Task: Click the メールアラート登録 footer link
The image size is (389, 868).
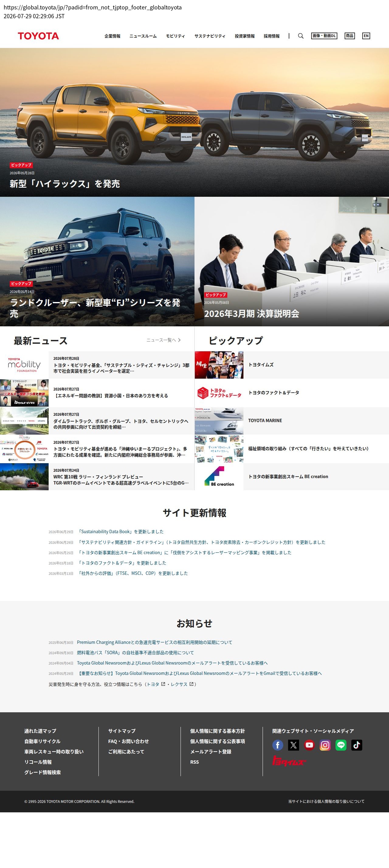Action: pos(211,752)
